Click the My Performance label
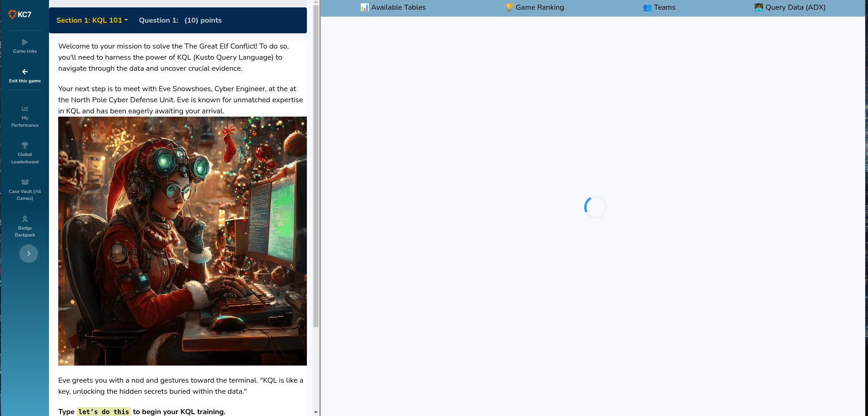868x416 pixels. 25,122
